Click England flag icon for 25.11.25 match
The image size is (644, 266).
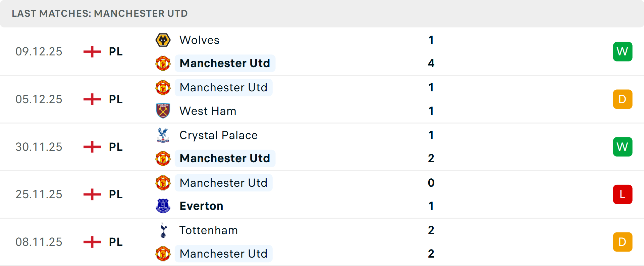coord(92,194)
